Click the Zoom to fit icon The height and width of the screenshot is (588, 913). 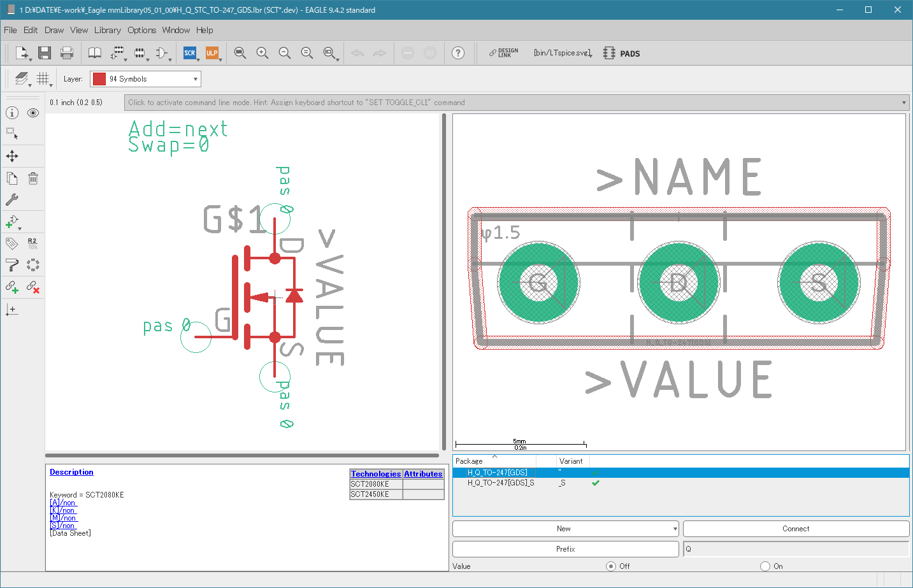(x=240, y=53)
